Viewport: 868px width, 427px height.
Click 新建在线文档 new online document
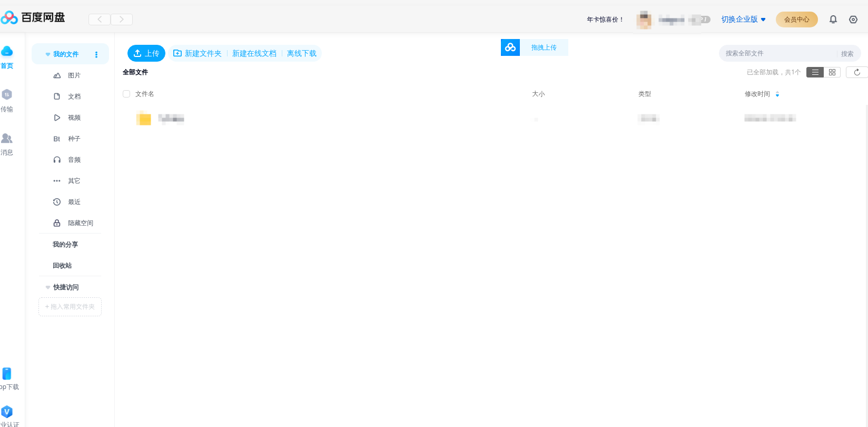pyautogui.click(x=254, y=53)
